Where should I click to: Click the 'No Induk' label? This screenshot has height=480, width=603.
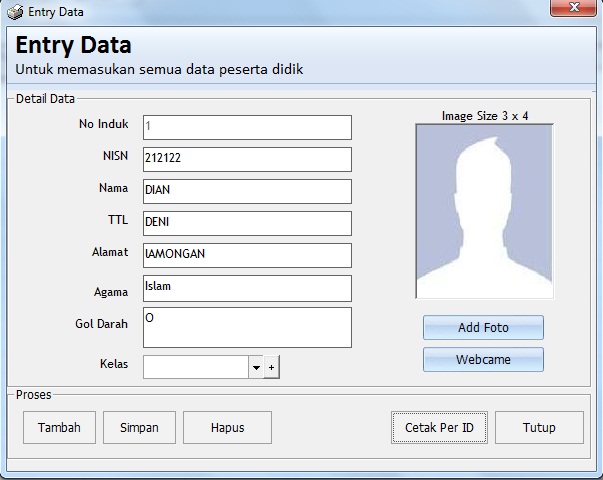(x=103, y=124)
